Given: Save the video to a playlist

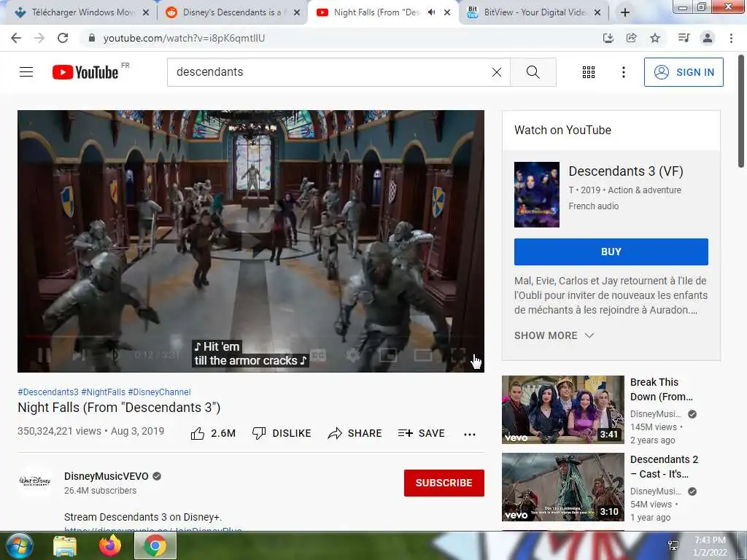Looking at the screenshot, I should coord(421,433).
